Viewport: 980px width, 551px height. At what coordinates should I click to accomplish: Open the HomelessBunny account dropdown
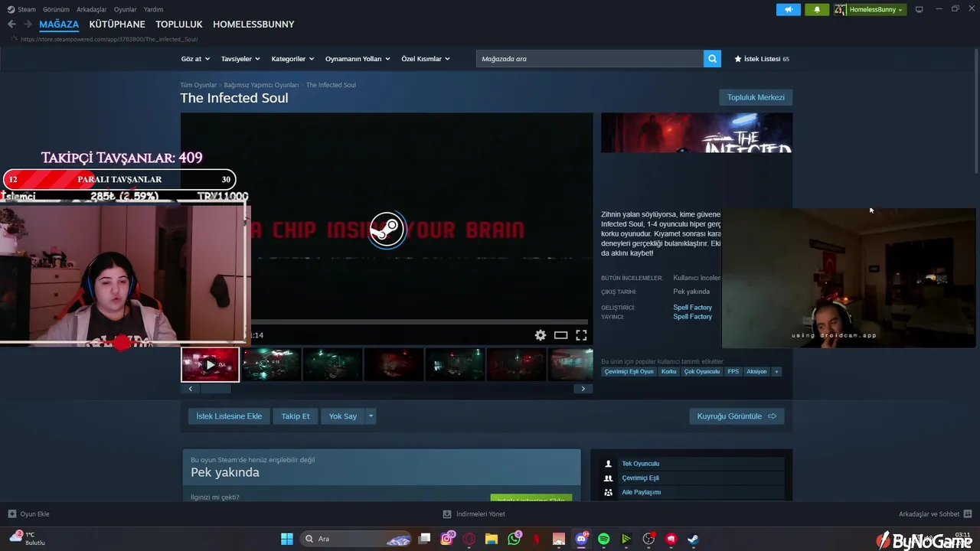tap(870, 9)
